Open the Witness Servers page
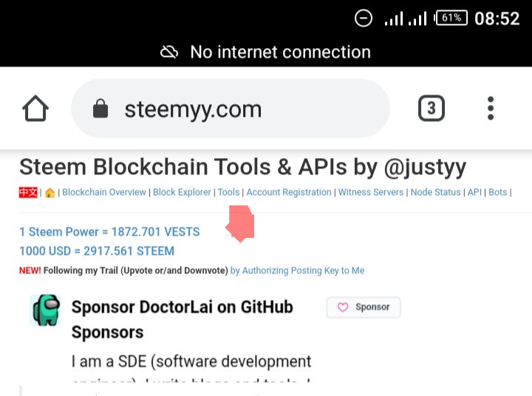This screenshot has width=532, height=396. click(371, 192)
